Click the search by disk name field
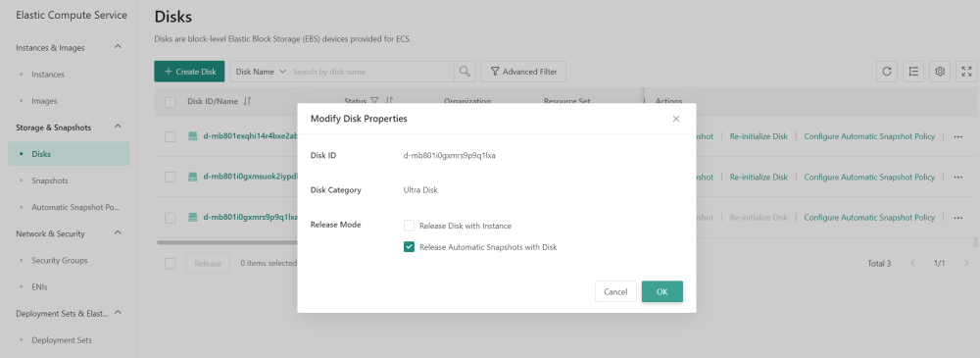This screenshot has height=358, width=980. click(371, 72)
